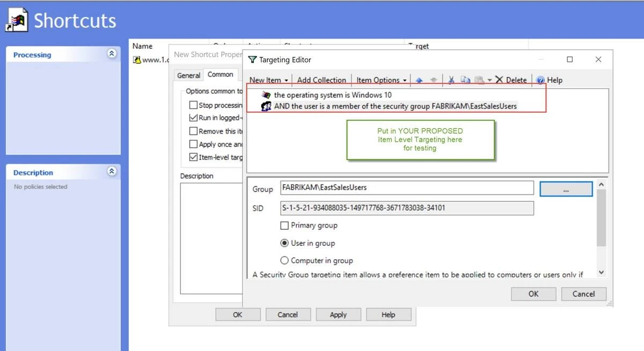This screenshot has height=351, width=644.
Task: Click the Move Up blue arrow icon
Action: [x=419, y=80]
